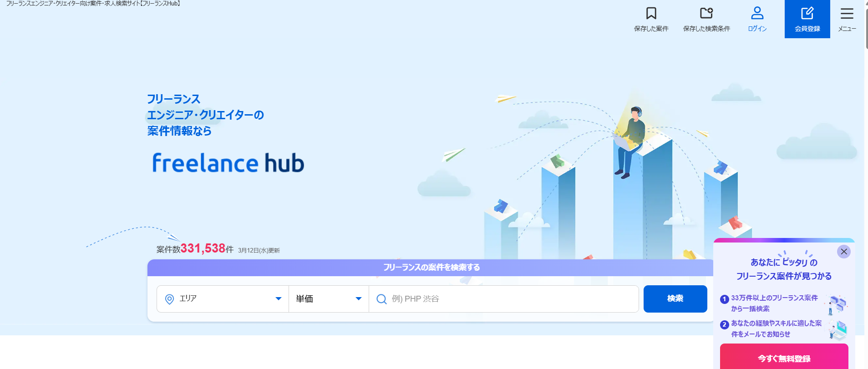Click the popup heading フリーランス案件が見つかる
This screenshot has height=369, width=868.
(783, 276)
